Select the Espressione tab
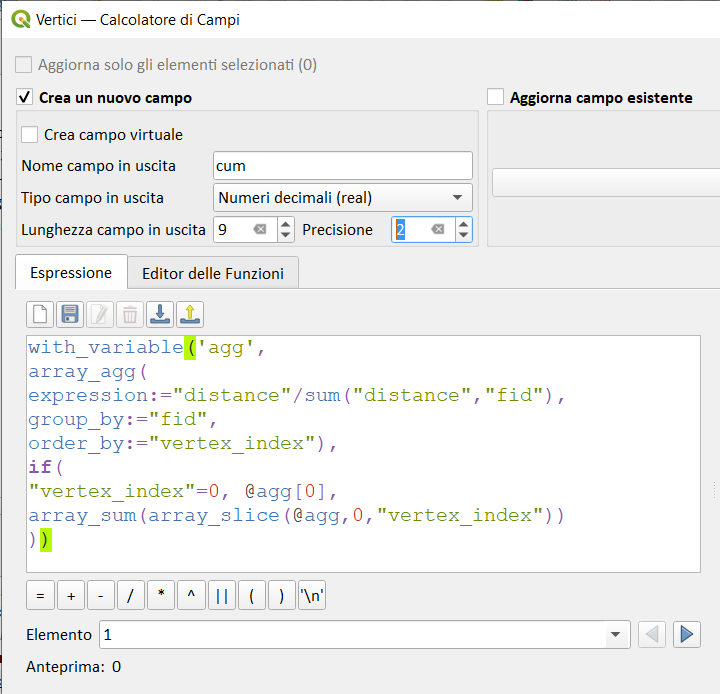 pyautogui.click(x=71, y=273)
